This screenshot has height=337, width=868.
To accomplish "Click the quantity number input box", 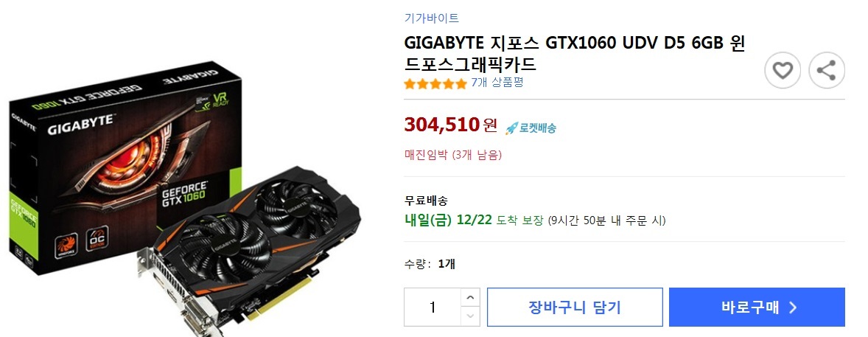I will tap(433, 307).
